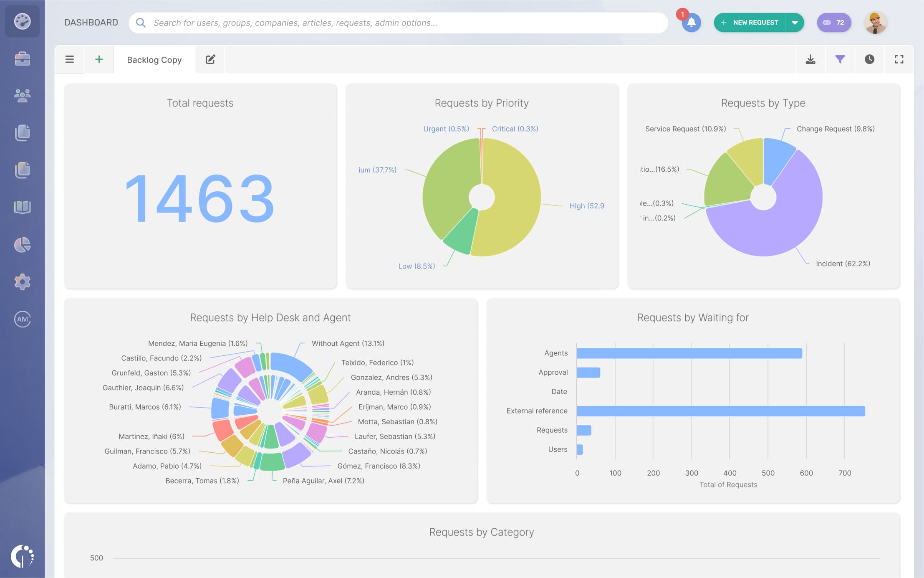Expand the New Request dropdown arrow
The width and height of the screenshot is (924, 578).
coord(795,23)
